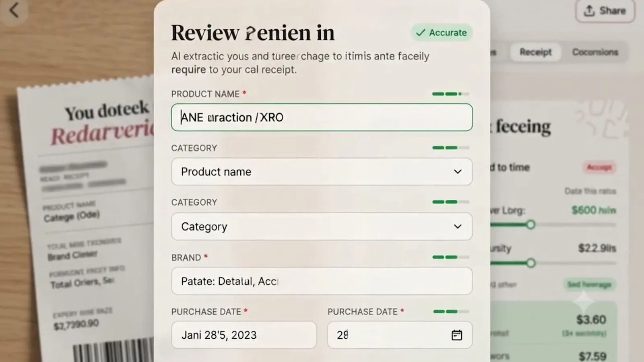Focus the Product Name input field
Viewport: 644px width, 362px height.
[322, 117]
